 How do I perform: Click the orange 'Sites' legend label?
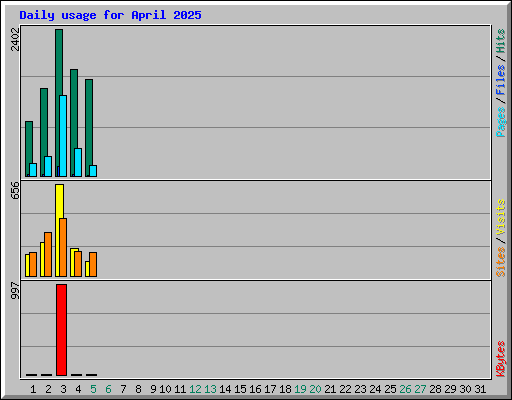(x=500, y=262)
